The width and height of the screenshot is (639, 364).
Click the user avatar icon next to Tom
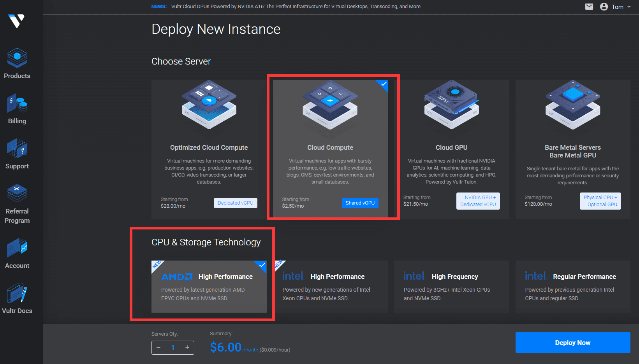(x=604, y=7)
